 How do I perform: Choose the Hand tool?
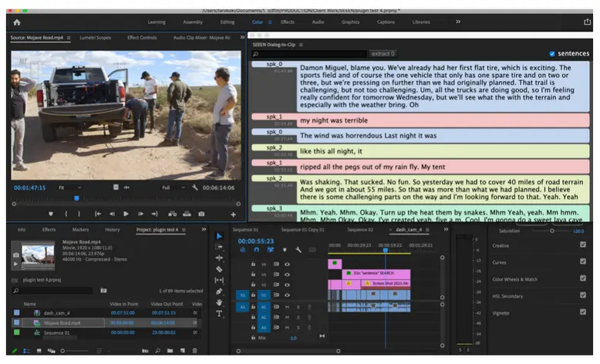point(219,302)
